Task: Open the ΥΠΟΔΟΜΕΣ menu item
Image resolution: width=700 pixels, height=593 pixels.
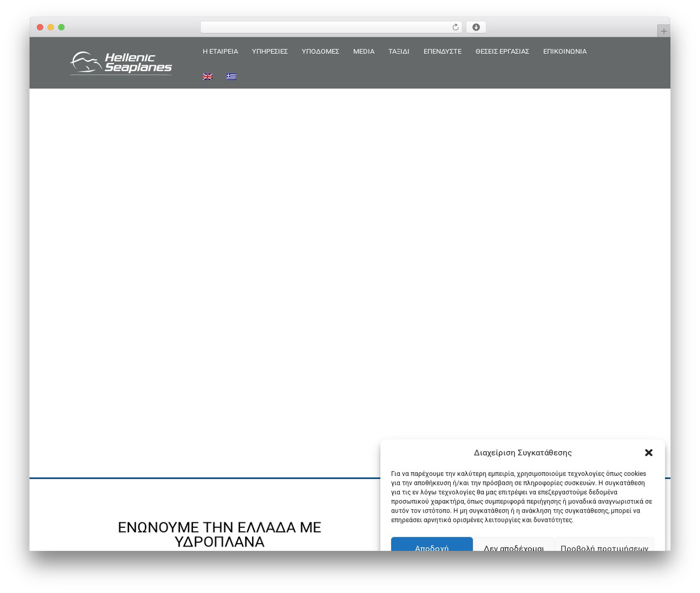Action: [320, 51]
